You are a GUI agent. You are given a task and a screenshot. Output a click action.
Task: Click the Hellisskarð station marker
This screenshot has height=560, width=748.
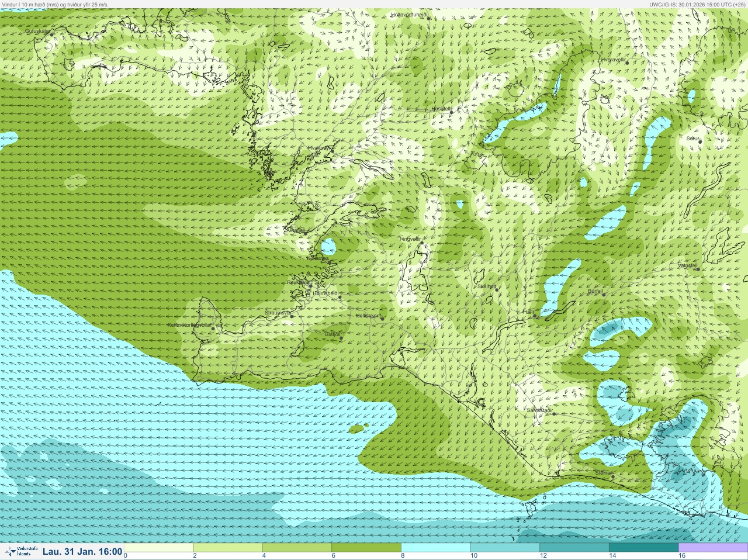(x=383, y=319)
